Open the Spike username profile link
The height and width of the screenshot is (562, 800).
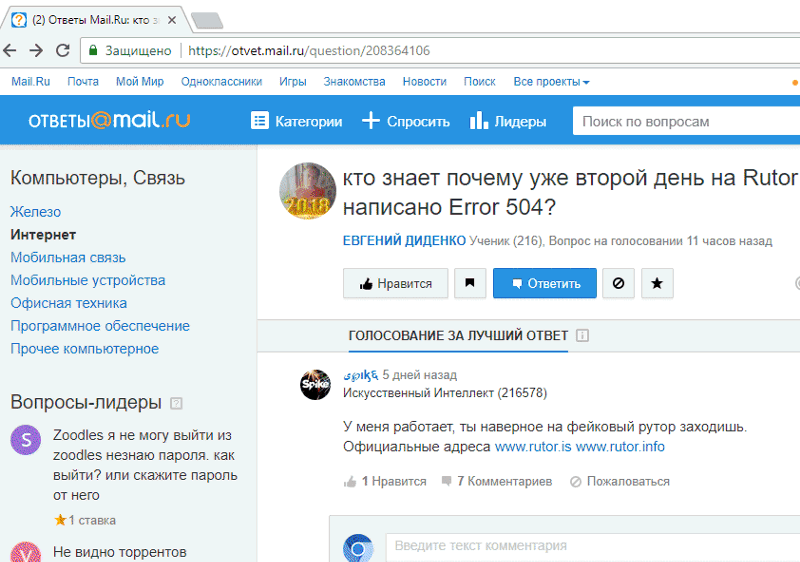point(361,375)
